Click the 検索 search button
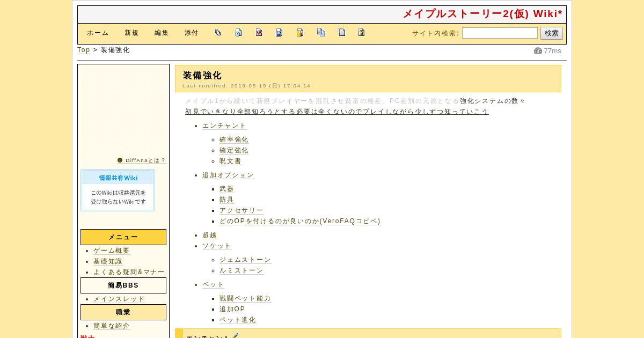The image size is (644, 338). click(551, 33)
